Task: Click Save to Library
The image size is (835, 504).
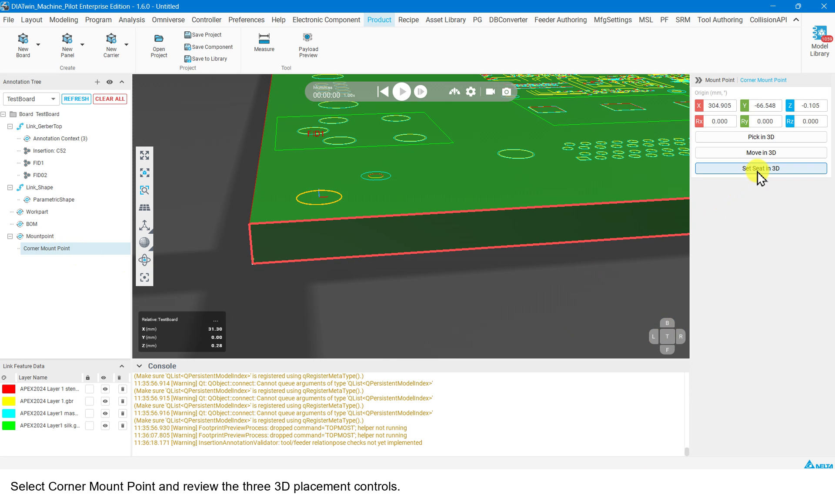Action: click(206, 59)
